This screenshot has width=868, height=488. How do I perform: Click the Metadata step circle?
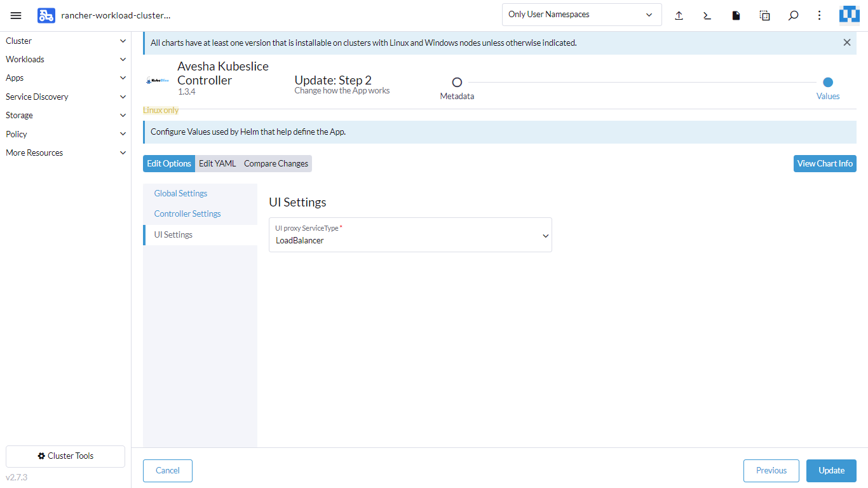457,82
